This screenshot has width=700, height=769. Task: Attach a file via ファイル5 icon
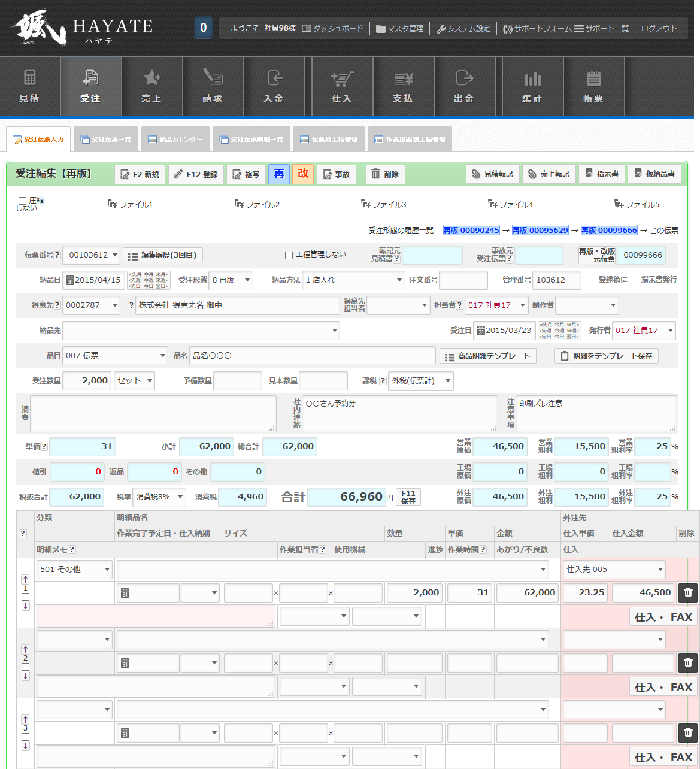pos(619,204)
